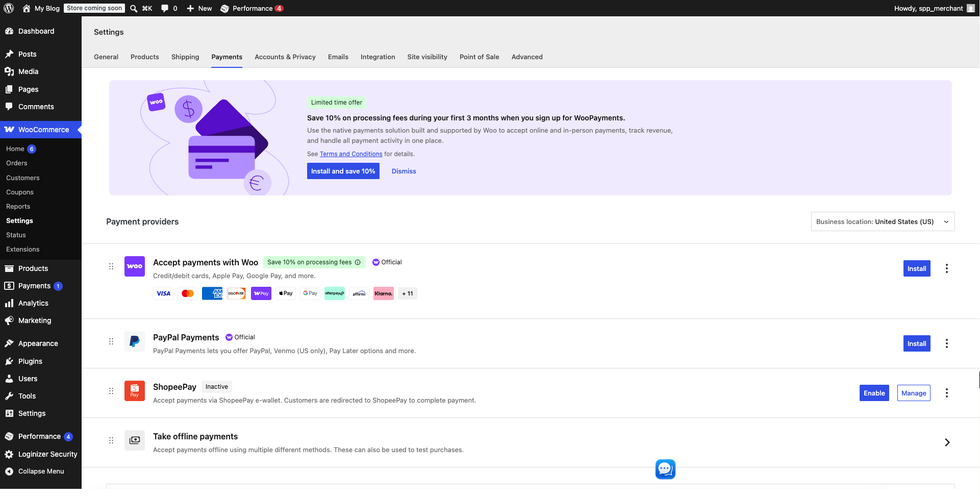Viewport: 980px width, 497px height.
Task: Open the Site visibility tab
Action: (428, 57)
